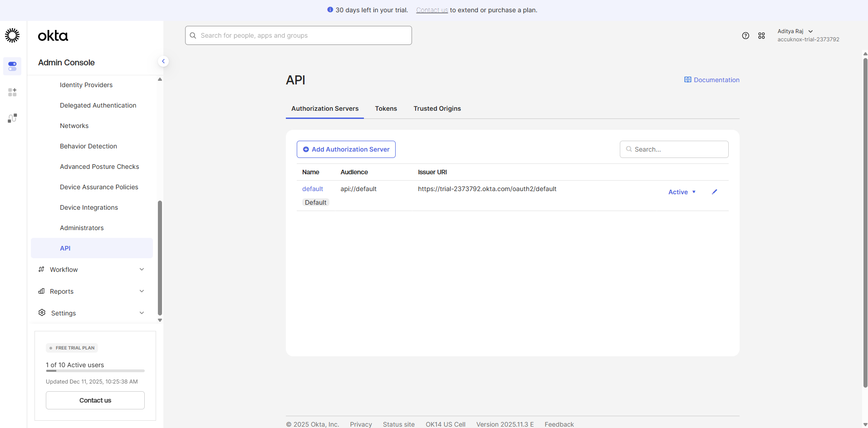
Task: Switch to the Tokens tab
Action: point(386,108)
